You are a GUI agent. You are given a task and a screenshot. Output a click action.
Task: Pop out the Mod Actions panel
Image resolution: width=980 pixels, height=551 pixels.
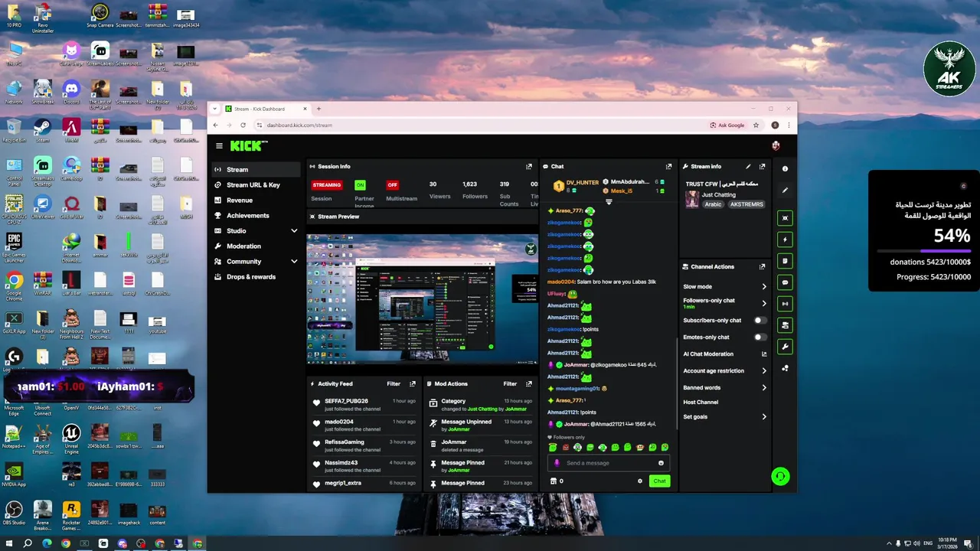528,383
